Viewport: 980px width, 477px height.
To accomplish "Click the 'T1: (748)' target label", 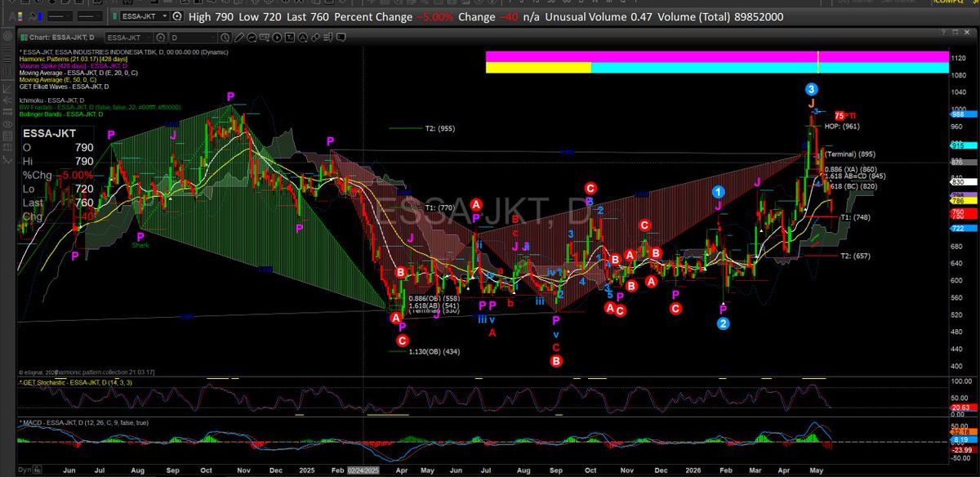I will [856, 217].
